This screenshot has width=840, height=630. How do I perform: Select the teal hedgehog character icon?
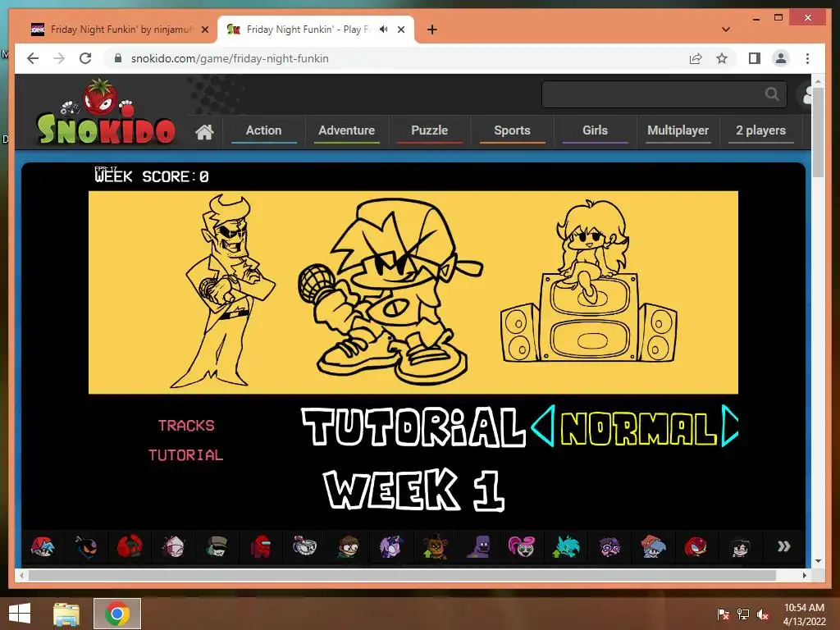(565, 547)
